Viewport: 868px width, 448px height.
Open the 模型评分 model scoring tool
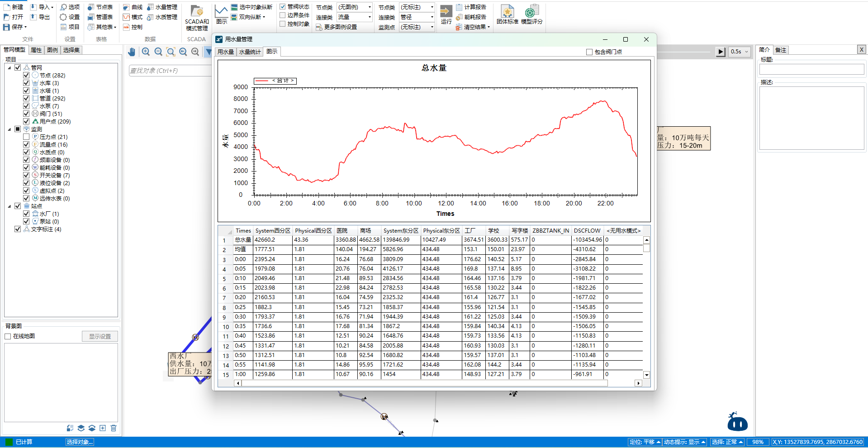531,15
